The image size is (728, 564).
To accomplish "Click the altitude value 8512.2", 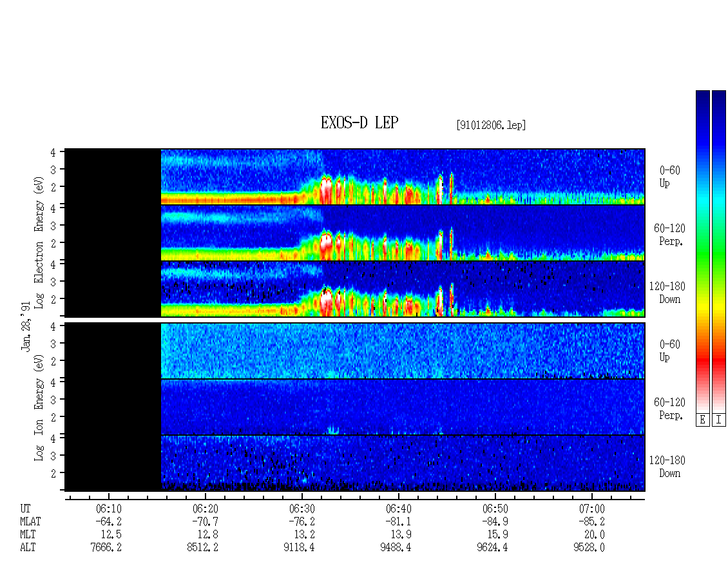I will 202,548.
